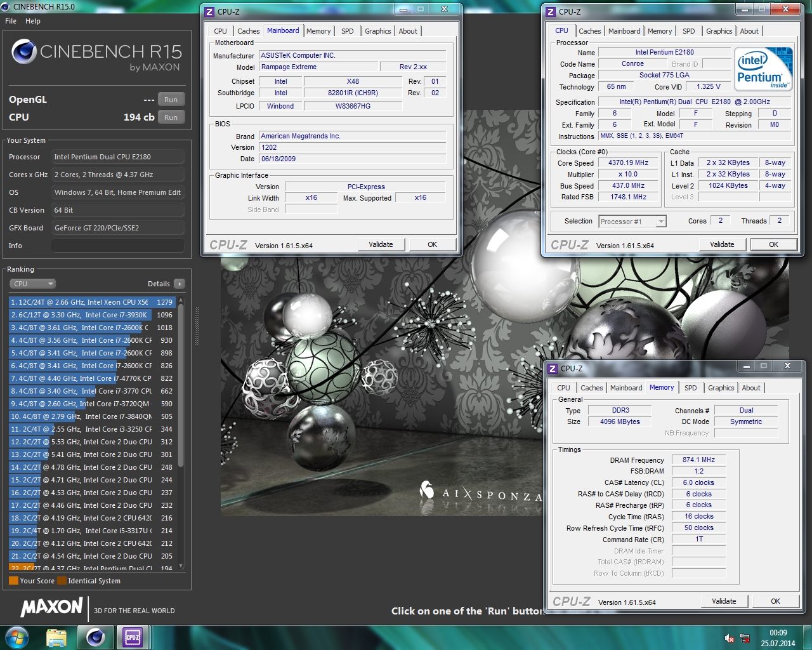The image size is (812, 650).
Task: Click the BIOS date 06/18/2009 field
Action: [353, 159]
